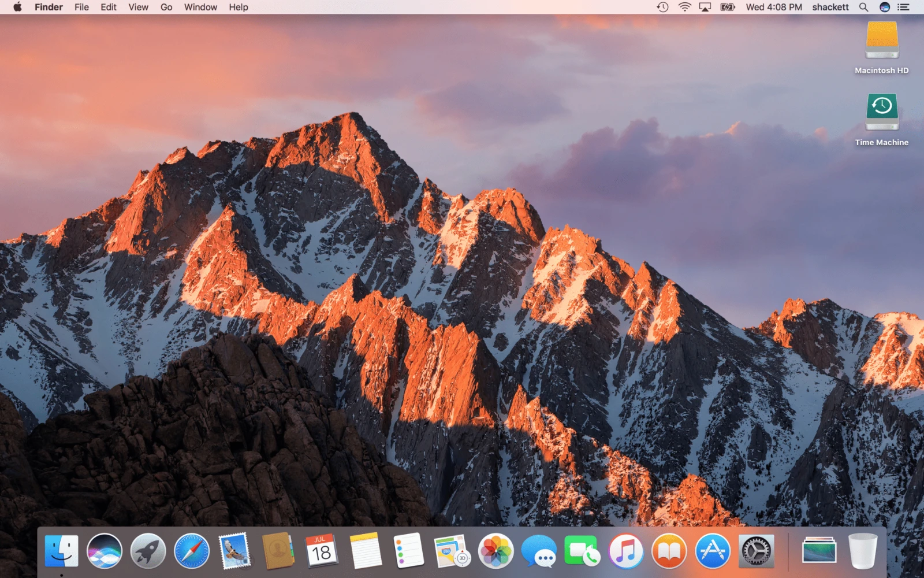Open Notification Center
The height and width of the screenshot is (578, 924).
pyautogui.click(x=903, y=7)
